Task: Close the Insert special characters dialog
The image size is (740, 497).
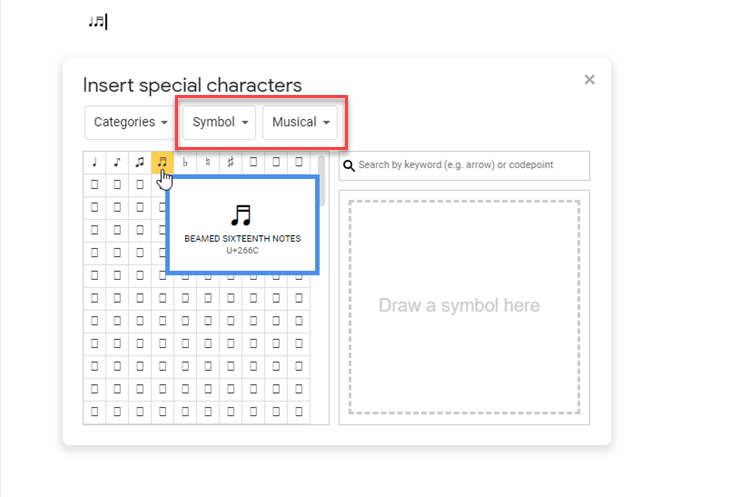Action: [x=589, y=80]
